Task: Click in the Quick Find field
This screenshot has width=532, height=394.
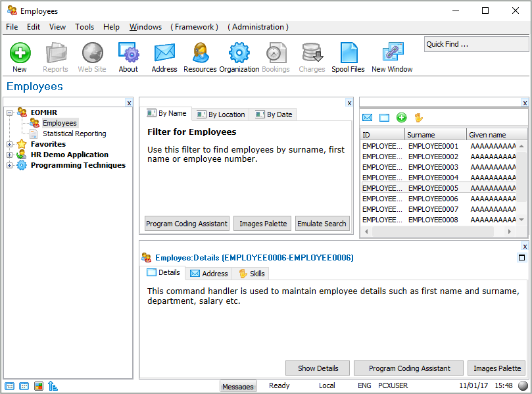Action: (x=475, y=44)
